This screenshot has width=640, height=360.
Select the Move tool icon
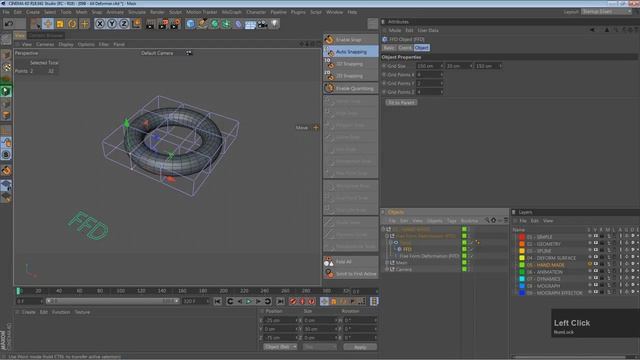[x=48, y=24]
